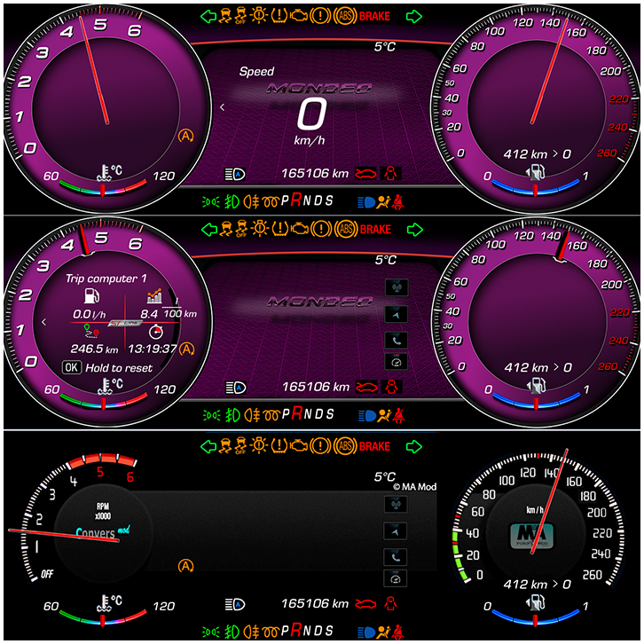Click left chevron beside Speed display
The width and height of the screenshot is (644, 644).
[222, 107]
